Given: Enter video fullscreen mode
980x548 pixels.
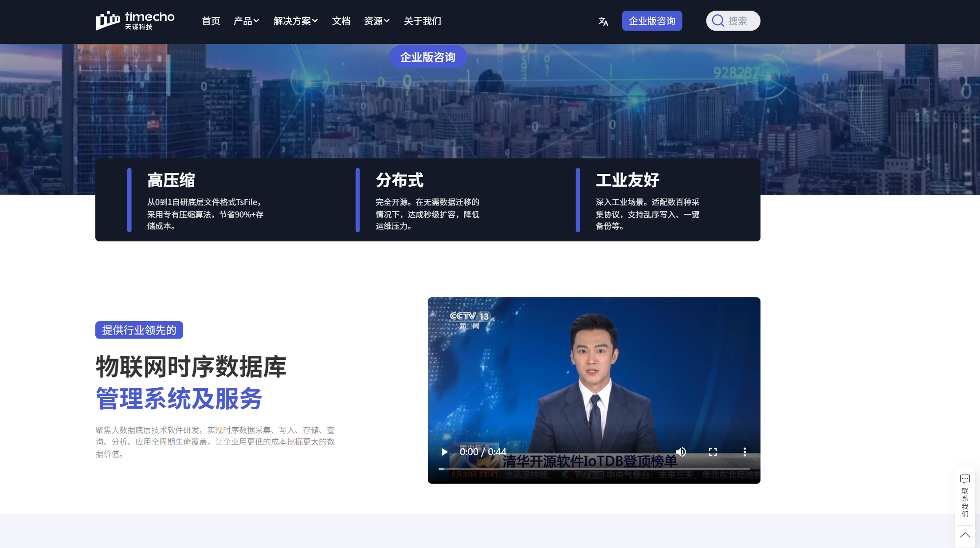Looking at the screenshot, I should (x=713, y=452).
